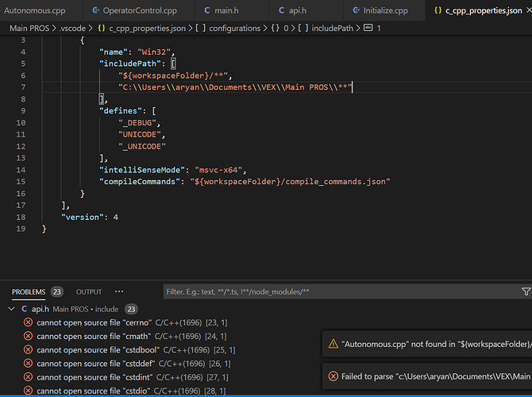Click the filter funnel icon in Problems panel

pyautogui.click(x=526, y=291)
